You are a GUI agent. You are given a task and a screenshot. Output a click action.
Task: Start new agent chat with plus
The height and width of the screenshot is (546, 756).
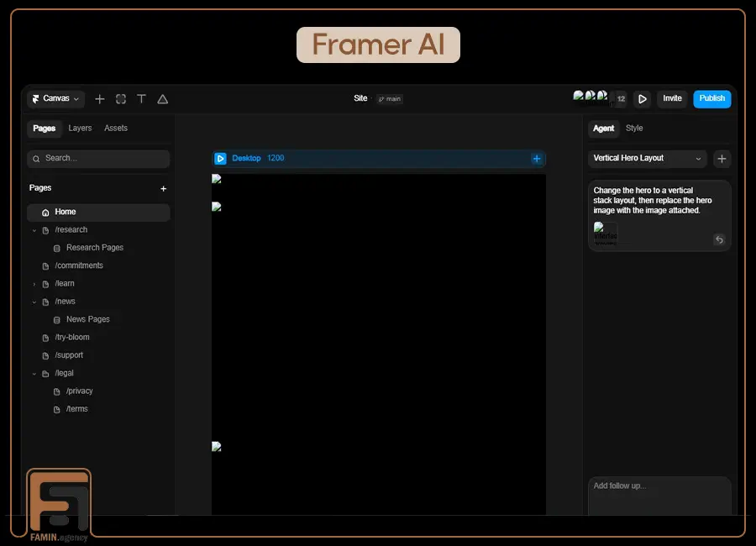[x=722, y=159]
